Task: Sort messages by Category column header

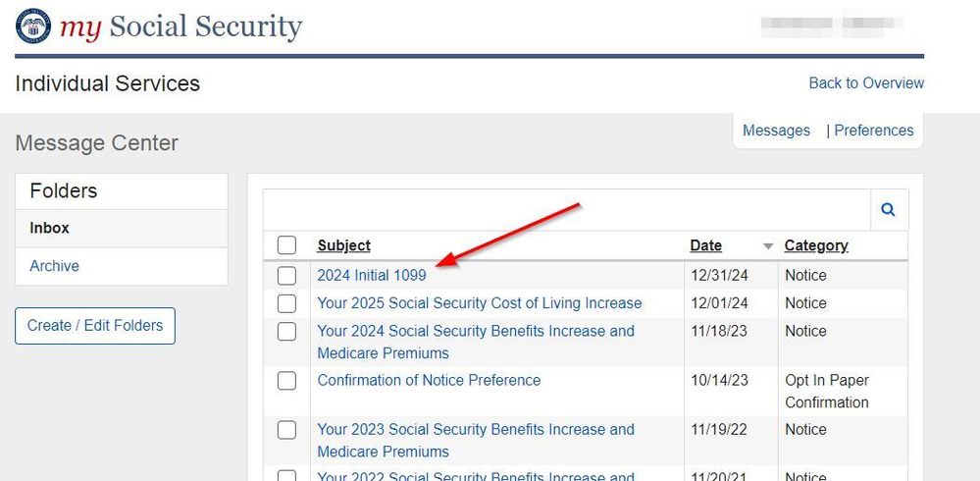Action: point(816,245)
